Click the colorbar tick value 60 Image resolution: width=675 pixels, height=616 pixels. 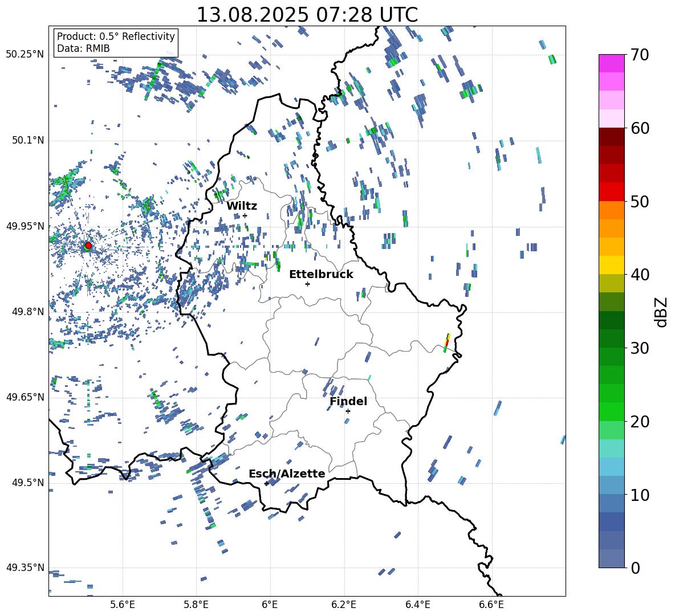pyautogui.click(x=640, y=128)
